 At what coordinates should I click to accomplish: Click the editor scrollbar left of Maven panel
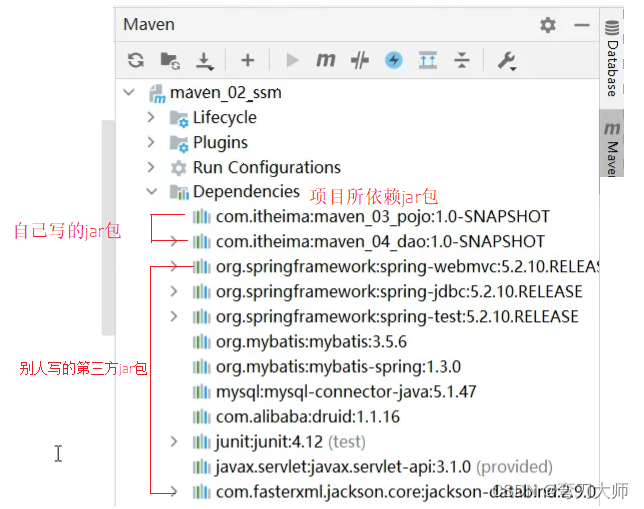pyautogui.click(x=108, y=228)
